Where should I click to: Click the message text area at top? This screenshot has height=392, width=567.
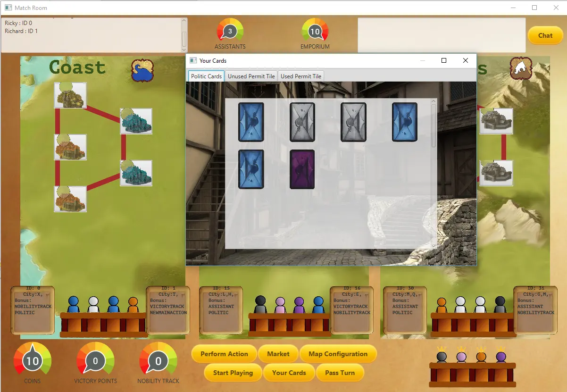click(x=441, y=35)
